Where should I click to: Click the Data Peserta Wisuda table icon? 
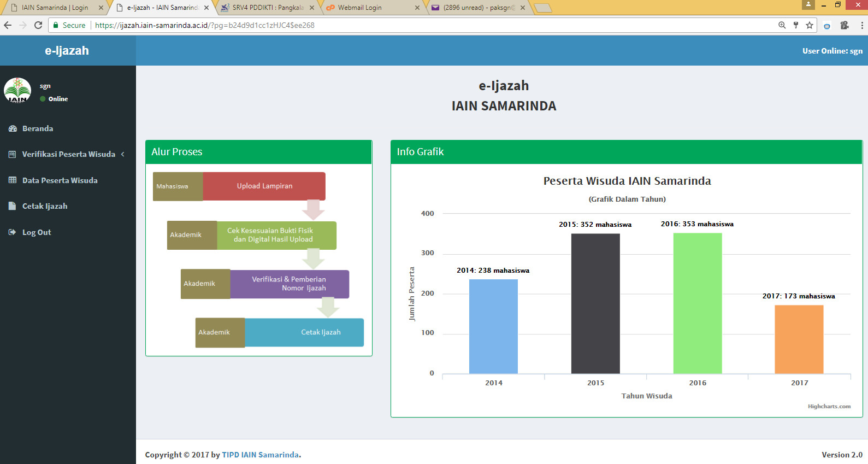tap(13, 180)
